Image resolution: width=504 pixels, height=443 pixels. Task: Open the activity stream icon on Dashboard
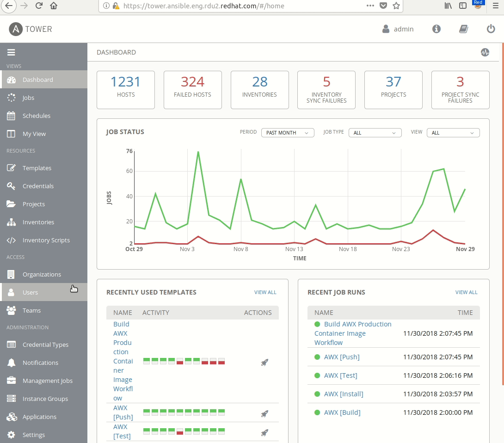pos(485,52)
